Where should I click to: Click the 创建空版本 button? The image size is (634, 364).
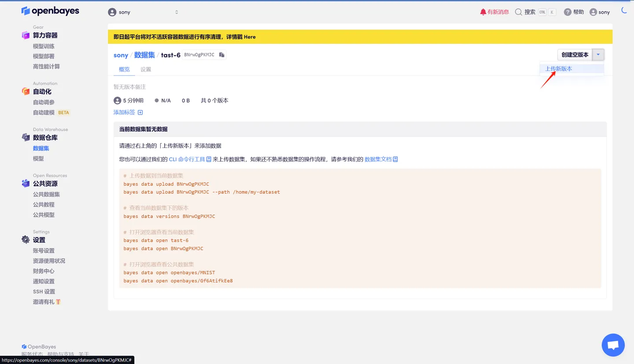point(574,55)
